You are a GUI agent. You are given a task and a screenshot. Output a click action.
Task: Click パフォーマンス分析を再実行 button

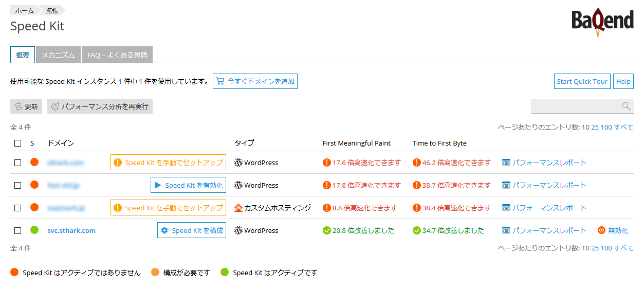pos(100,106)
